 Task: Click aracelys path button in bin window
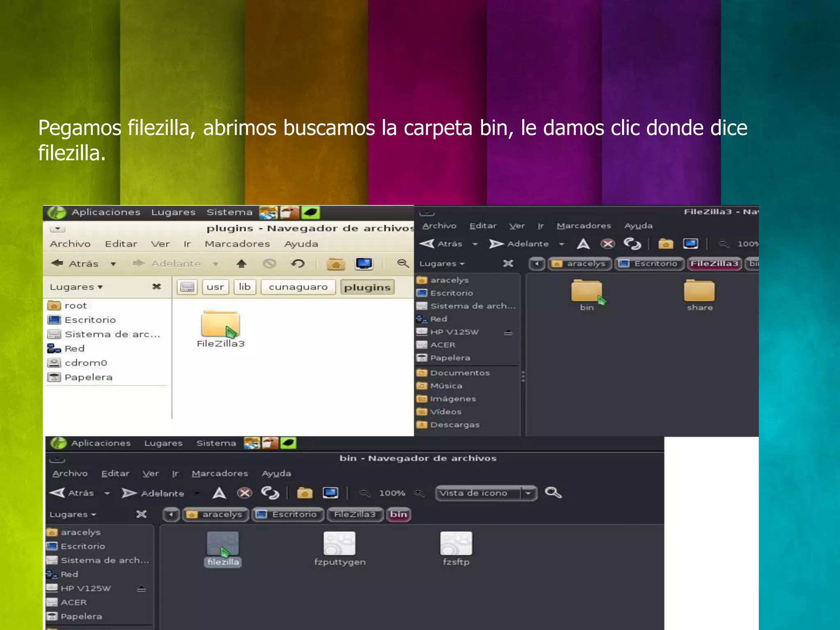pos(215,514)
